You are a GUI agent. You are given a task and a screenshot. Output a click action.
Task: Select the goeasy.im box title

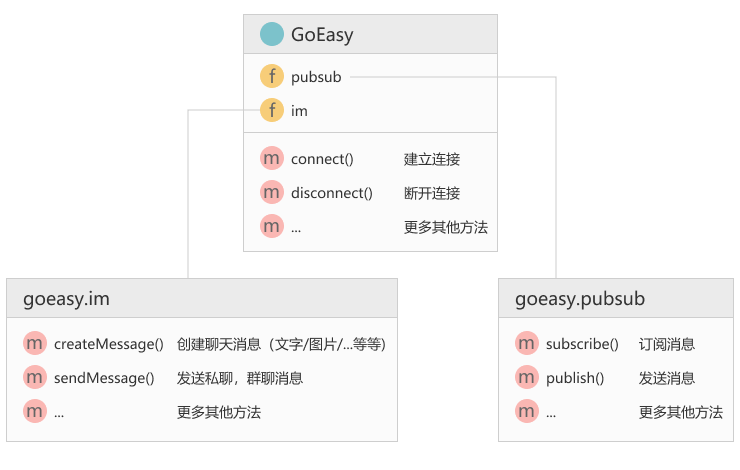tap(67, 299)
